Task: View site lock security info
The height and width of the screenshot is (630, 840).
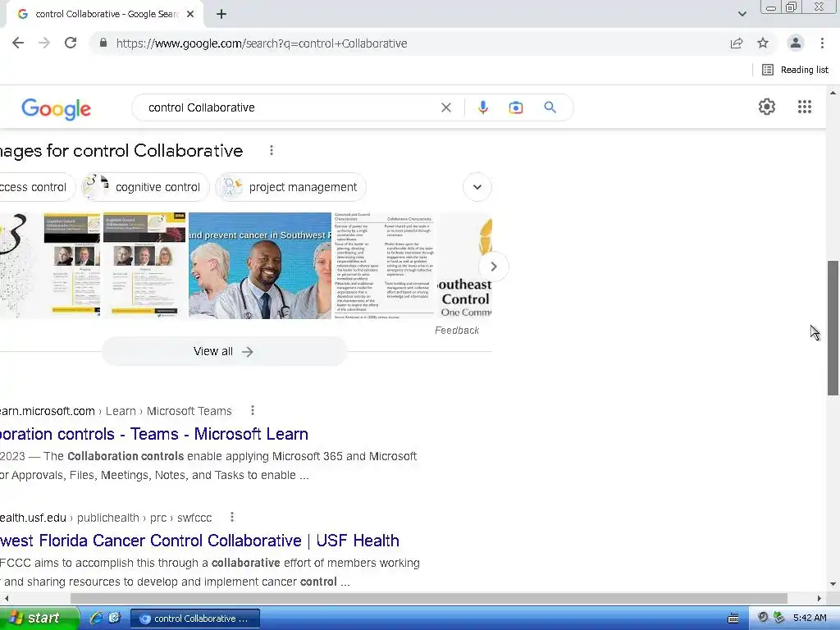Action: [x=103, y=43]
